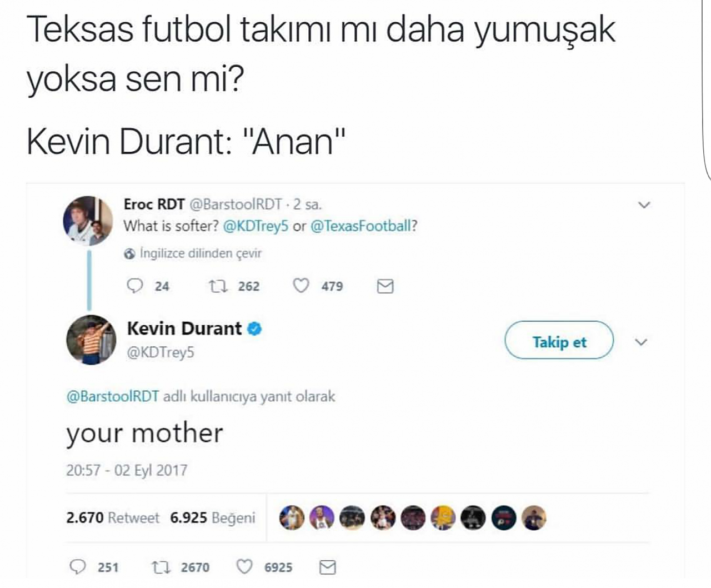Like the Eroc RDT tweet with 479 likes
Screen dimensions: 711x588
coord(301,286)
